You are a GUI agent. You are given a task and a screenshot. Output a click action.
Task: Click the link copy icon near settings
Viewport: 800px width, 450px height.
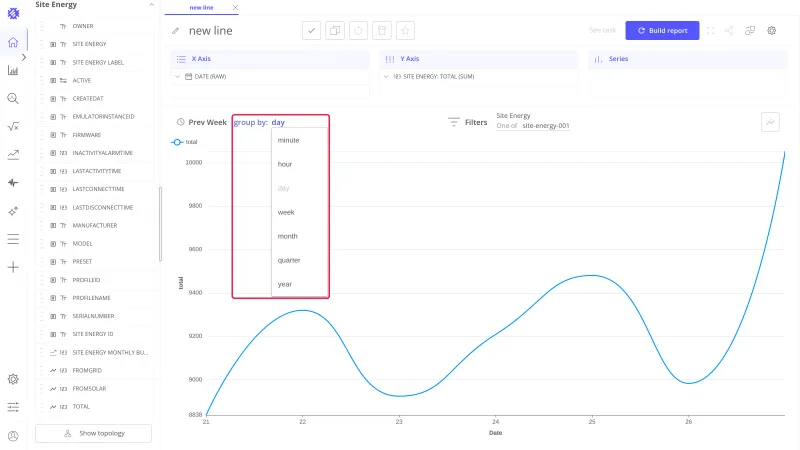click(750, 31)
